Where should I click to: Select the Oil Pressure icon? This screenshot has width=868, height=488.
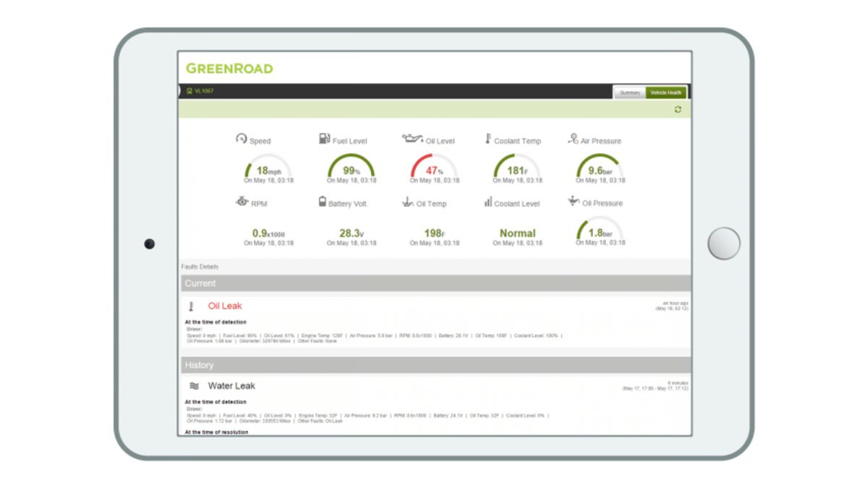(x=572, y=201)
